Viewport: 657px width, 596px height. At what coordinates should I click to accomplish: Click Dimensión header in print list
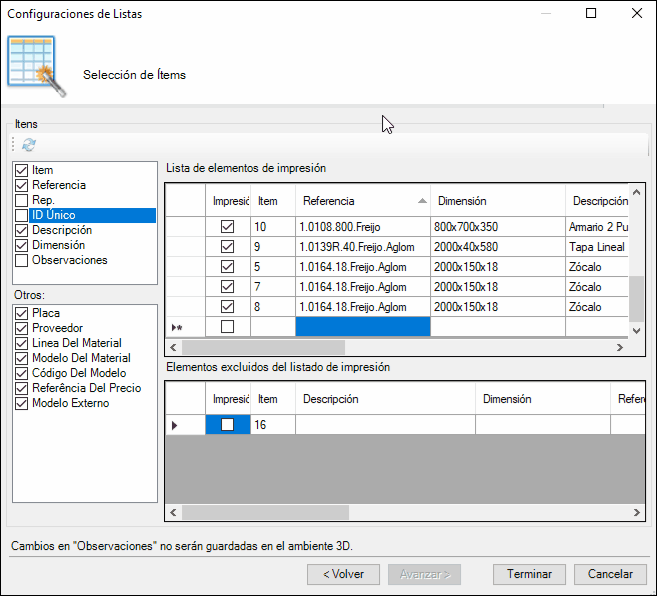(x=498, y=201)
